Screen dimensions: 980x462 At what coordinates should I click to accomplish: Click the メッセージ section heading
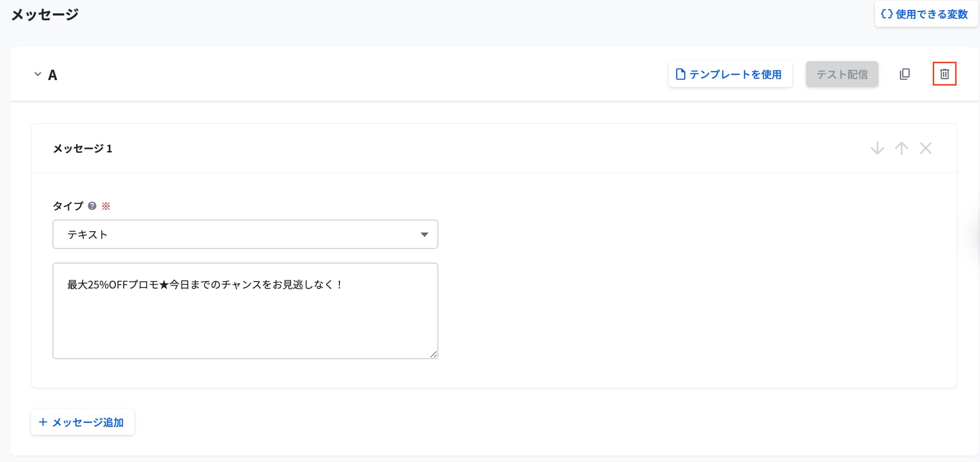(45, 15)
